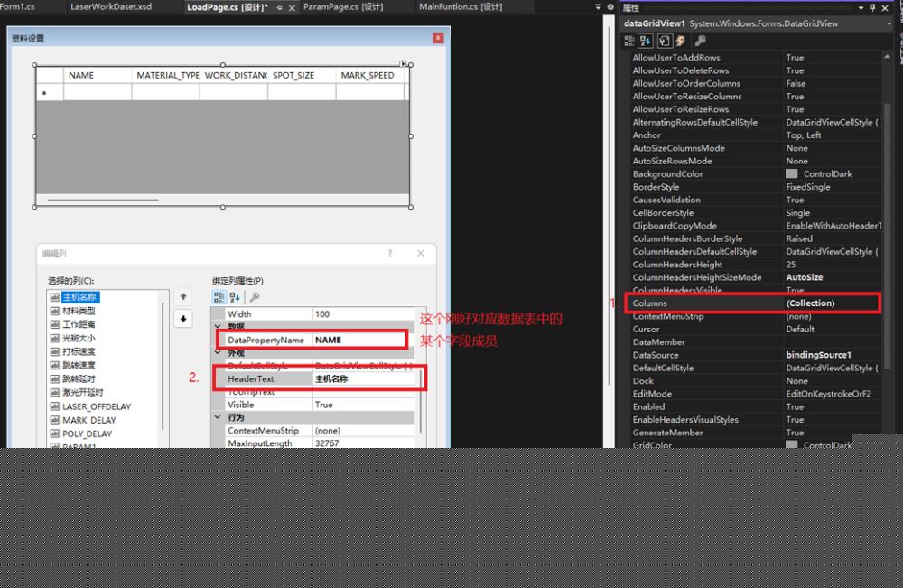The width and height of the screenshot is (903, 588).
Task: Collapse the 外观 property category
Action: [x=218, y=353]
